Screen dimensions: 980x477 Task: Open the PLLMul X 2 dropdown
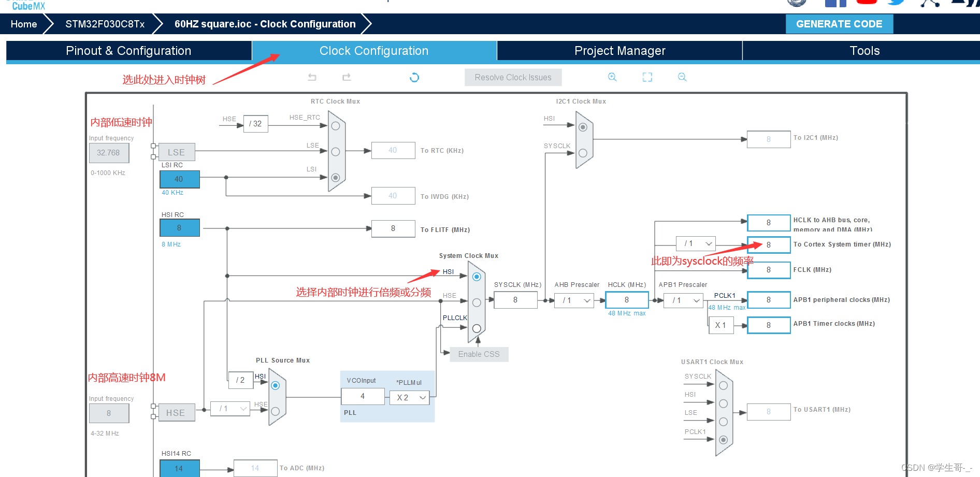tap(409, 397)
